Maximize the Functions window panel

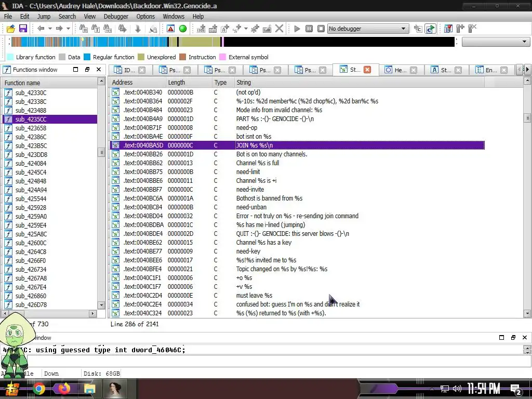[76, 70]
